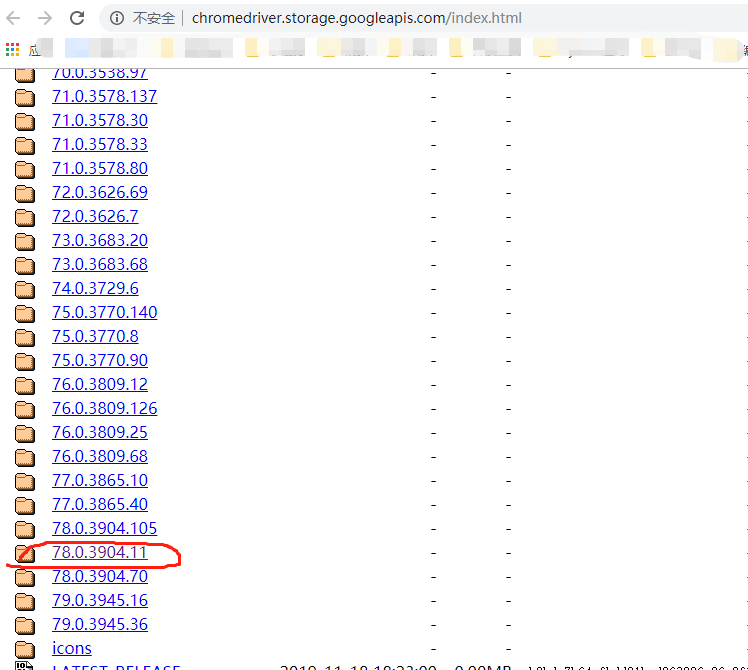Open folder link 76.0.3809.12
The image size is (748, 670).
point(100,384)
